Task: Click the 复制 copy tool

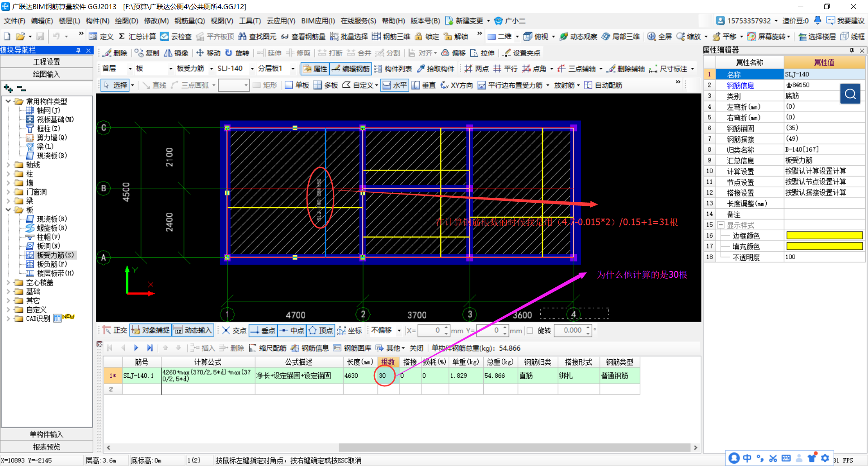Action: coord(147,53)
